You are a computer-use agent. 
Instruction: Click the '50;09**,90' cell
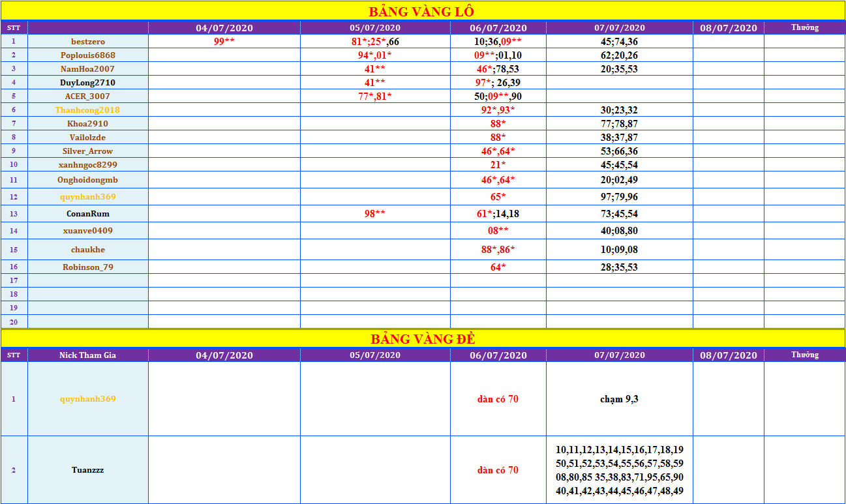498,96
